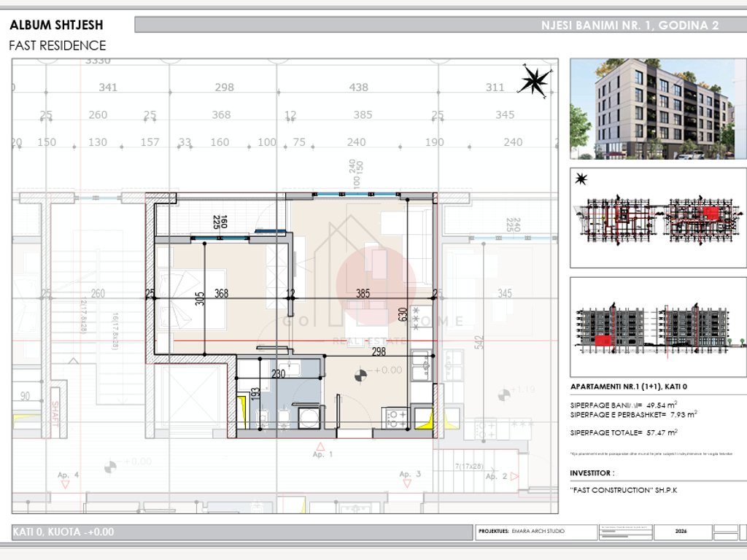This screenshot has width=747, height=560.
Task: Click the 49.54 m² living area value
Action: click(662, 405)
